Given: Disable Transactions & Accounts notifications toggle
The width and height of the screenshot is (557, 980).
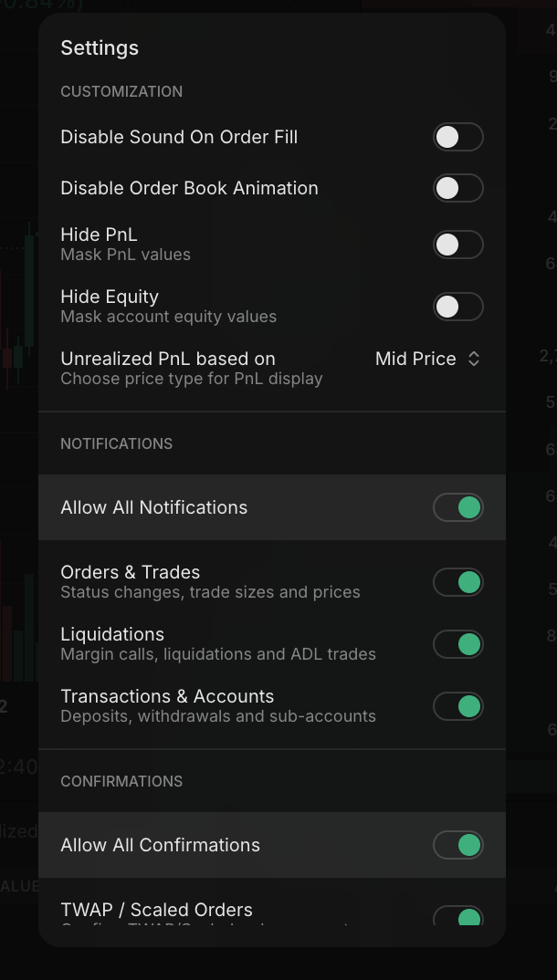Looking at the screenshot, I should click(457, 706).
